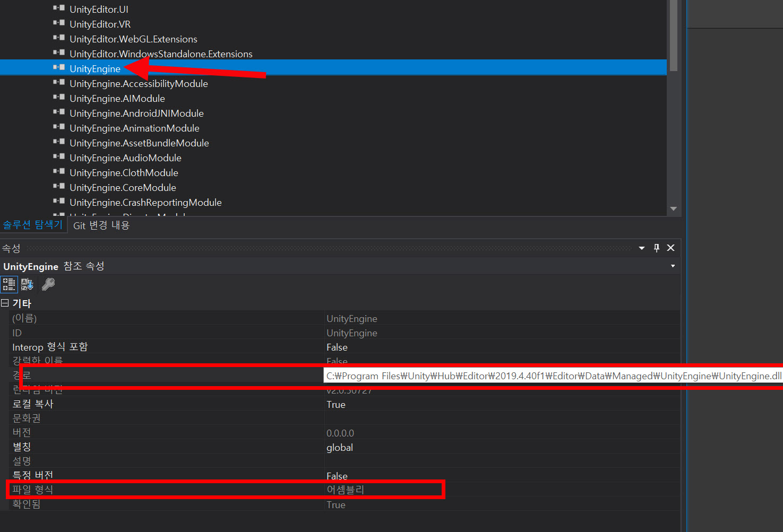Select UnityEditor.WebGL.Extensions reference
Image resolution: width=783 pixels, height=532 pixels.
point(133,39)
